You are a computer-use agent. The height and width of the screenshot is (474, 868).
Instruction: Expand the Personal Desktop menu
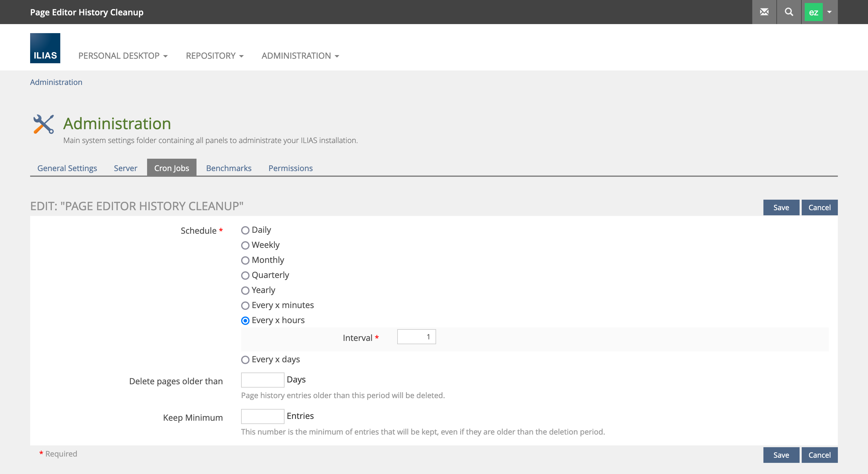coord(123,55)
